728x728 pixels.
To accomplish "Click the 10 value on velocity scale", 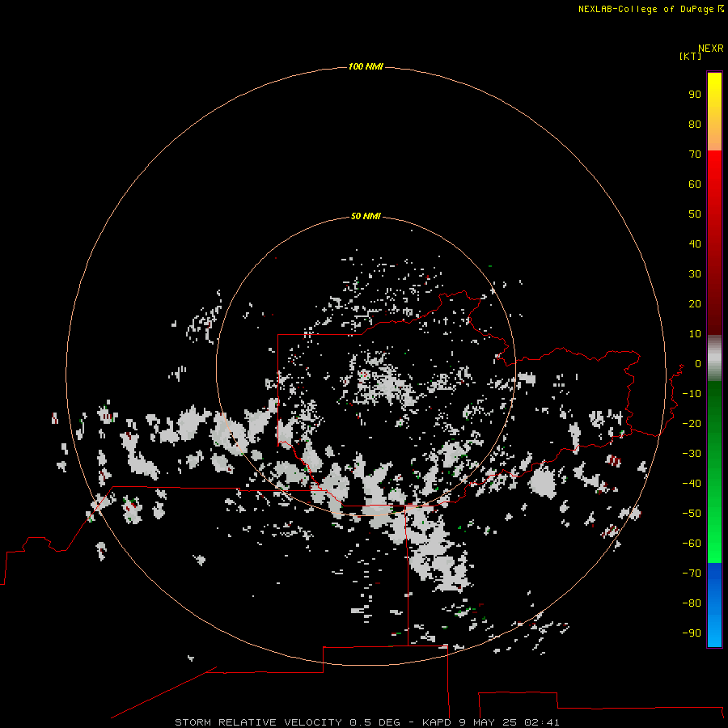I will pyautogui.click(x=695, y=334).
